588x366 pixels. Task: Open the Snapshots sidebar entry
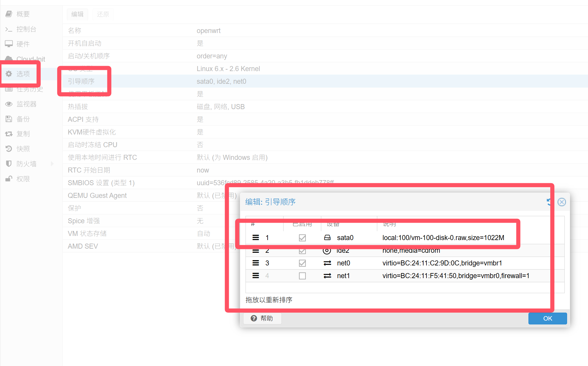coord(23,149)
